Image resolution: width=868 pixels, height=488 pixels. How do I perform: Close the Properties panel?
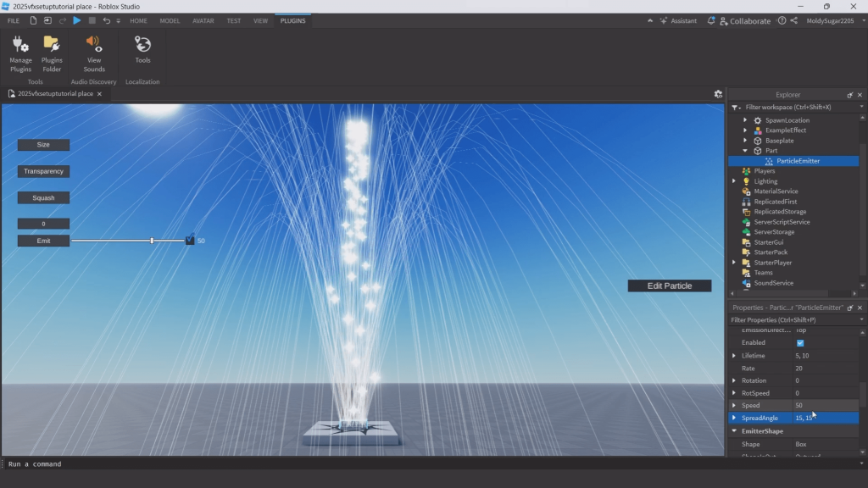point(860,308)
